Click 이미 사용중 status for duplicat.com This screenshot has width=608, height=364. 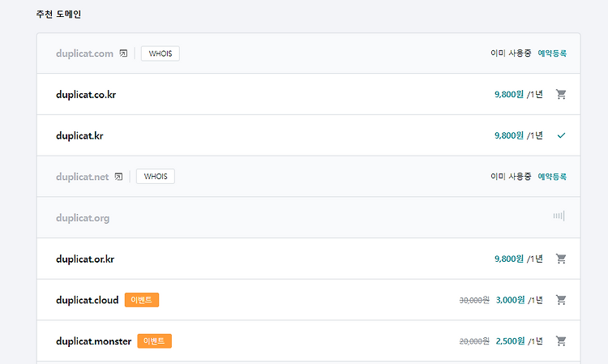point(511,54)
